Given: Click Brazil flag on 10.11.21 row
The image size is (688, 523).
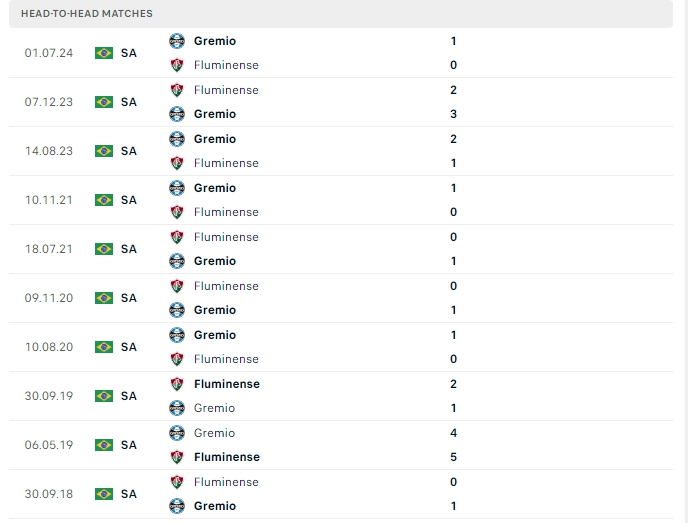Looking at the screenshot, I should click(x=104, y=200).
